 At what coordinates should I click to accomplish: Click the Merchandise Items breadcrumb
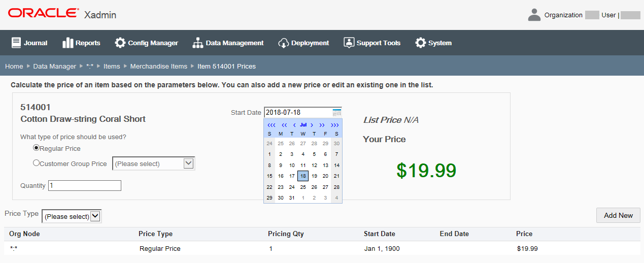158,67
